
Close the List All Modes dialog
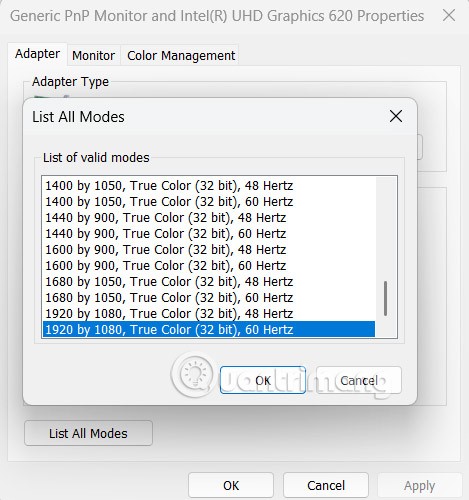tap(396, 116)
